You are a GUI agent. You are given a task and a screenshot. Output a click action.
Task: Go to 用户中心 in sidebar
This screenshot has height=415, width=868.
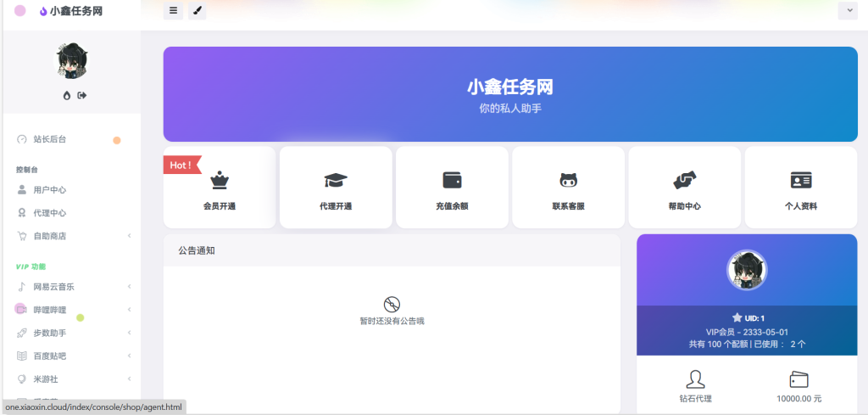[49, 190]
